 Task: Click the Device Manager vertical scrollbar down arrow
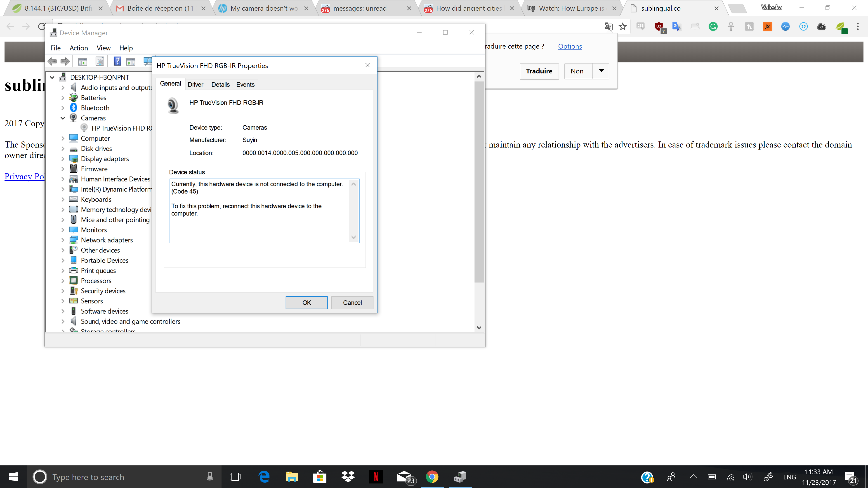click(x=479, y=327)
